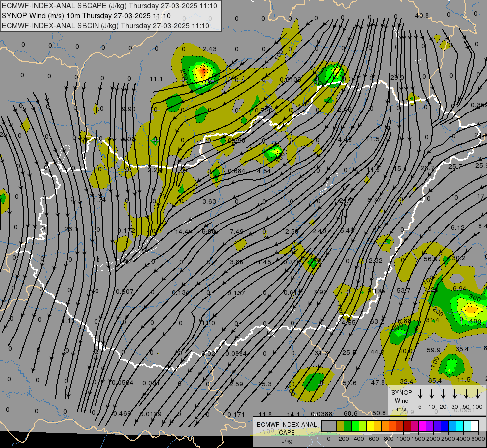This screenshot has height=448, width=487.
Task: Click the 6000 tick label on the CAPE scale
Action: point(478,439)
